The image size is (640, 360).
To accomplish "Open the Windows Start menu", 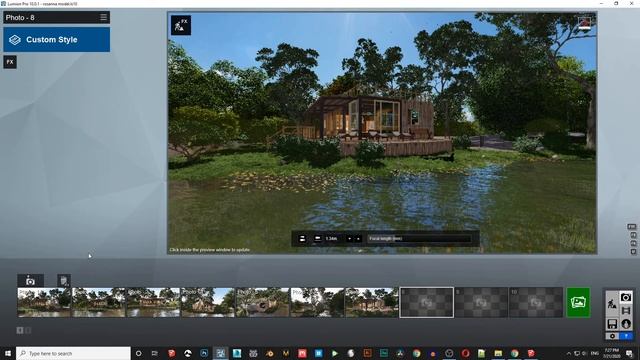I will point(8,353).
